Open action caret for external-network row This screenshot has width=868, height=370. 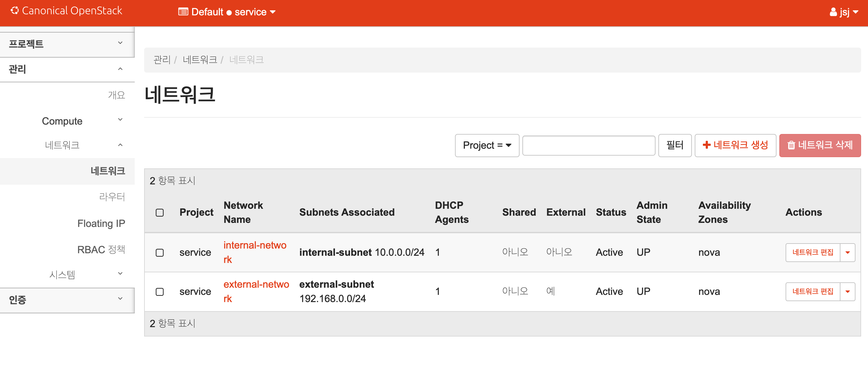coord(847,291)
